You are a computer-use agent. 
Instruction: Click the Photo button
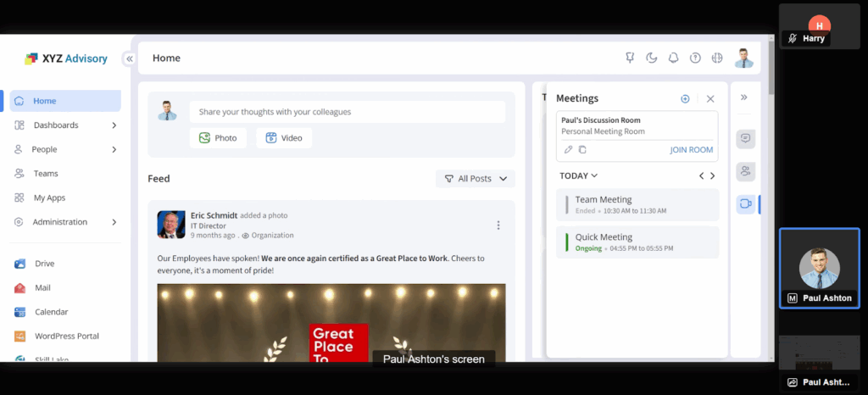click(x=218, y=138)
